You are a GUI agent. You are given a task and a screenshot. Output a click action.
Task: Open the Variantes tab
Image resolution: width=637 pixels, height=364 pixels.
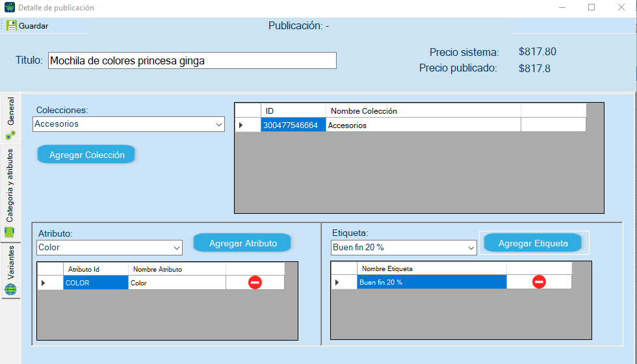point(10,270)
